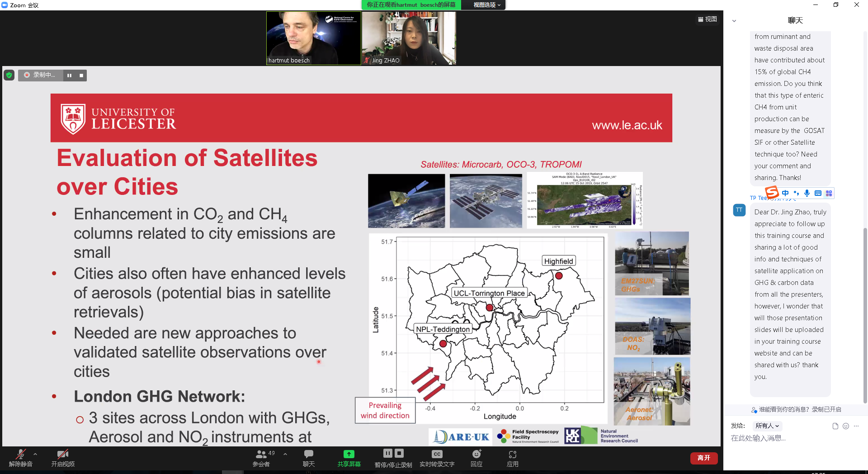Click Highfield label on London map
This screenshot has width=868, height=474.
pyautogui.click(x=558, y=261)
